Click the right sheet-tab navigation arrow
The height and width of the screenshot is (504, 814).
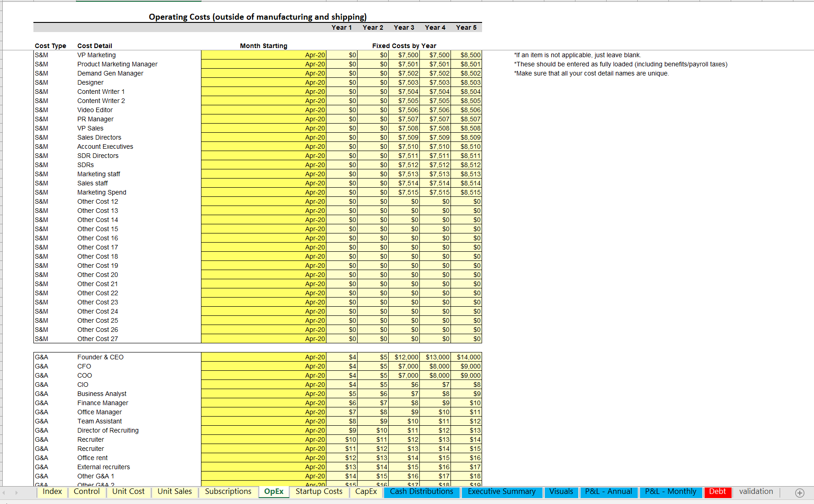coord(16,493)
